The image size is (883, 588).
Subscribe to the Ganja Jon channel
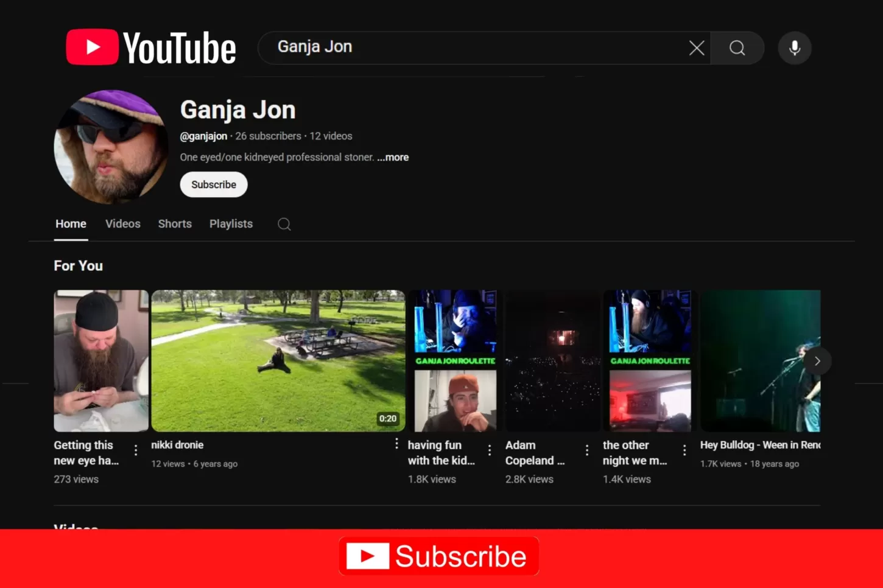(x=214, y=184)
